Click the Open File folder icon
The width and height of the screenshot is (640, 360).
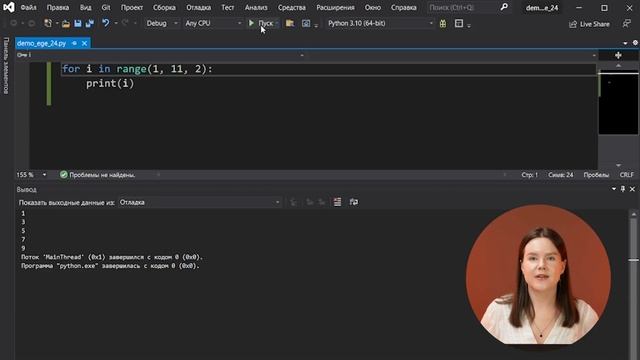tap(65, 24)
